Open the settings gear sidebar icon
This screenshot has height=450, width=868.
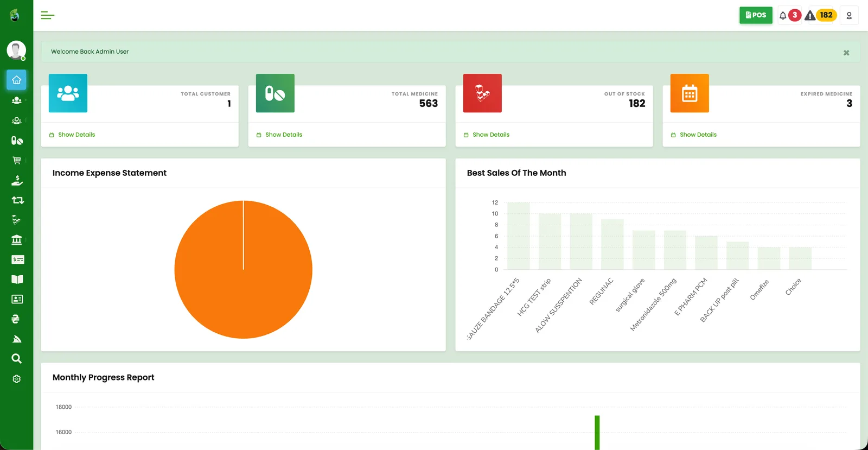[x=17, y=379]
